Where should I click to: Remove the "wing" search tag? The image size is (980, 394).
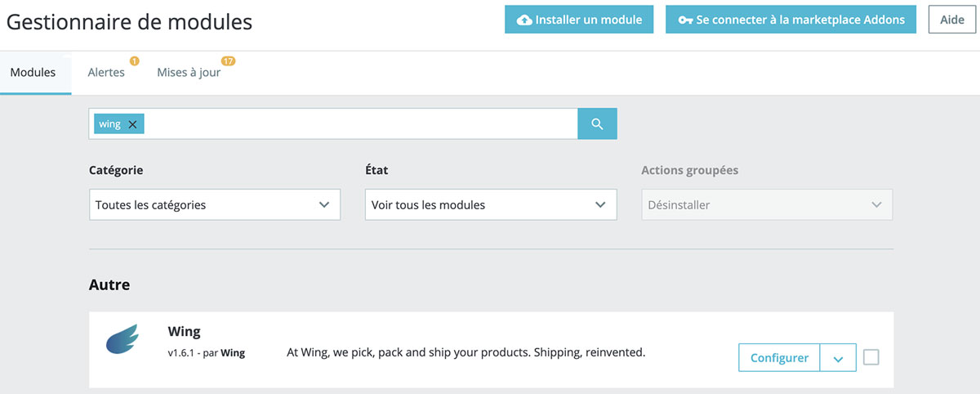pyautogui.click(x=132, y=124)
